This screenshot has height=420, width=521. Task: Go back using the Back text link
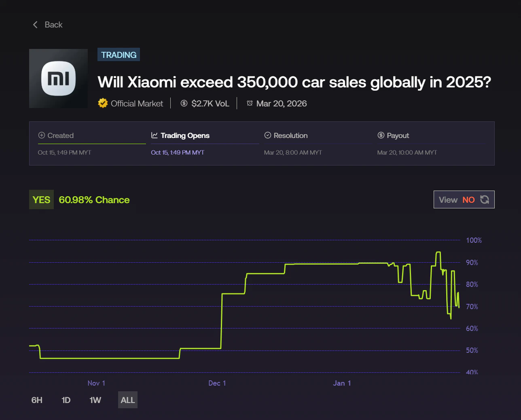click(x=53, y=25)
